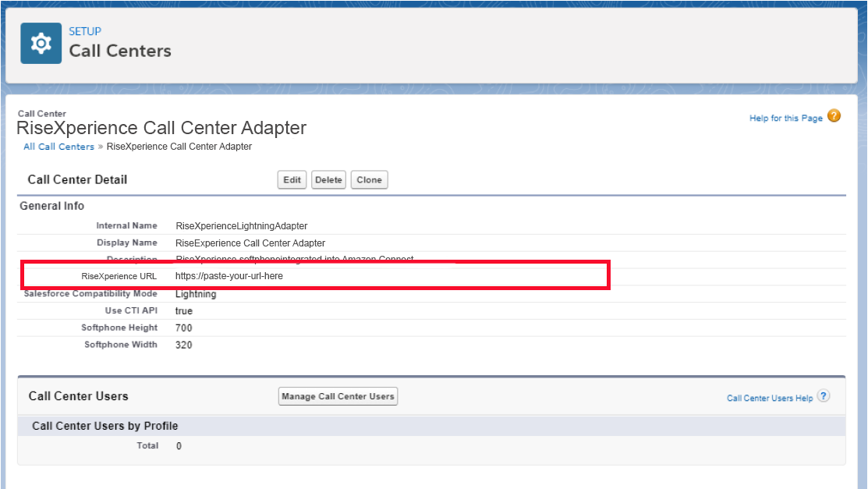868x489 pixels.
Task: Click the Call Center Users Help question icon
Action: tap(824, 396)
